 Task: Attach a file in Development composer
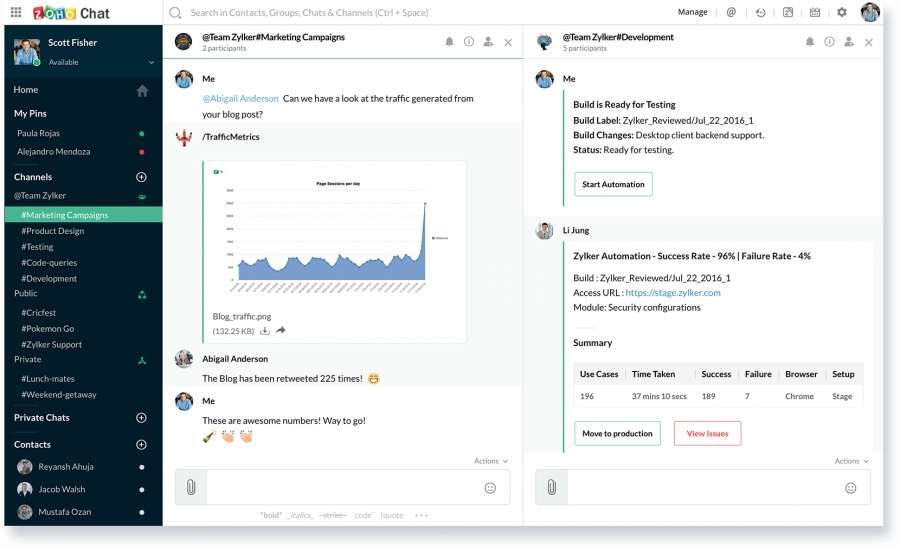(552, 487)
